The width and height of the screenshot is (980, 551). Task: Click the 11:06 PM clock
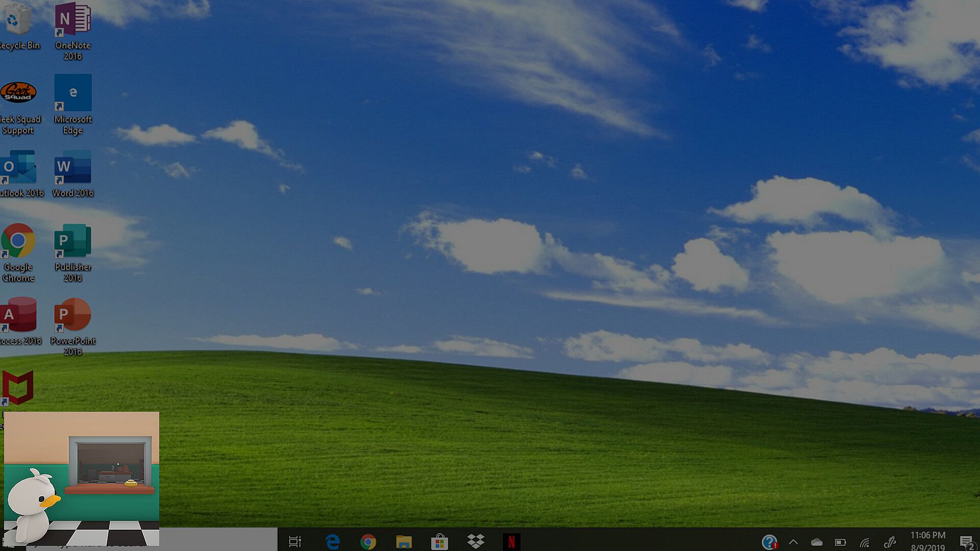[x=927, y=541]
